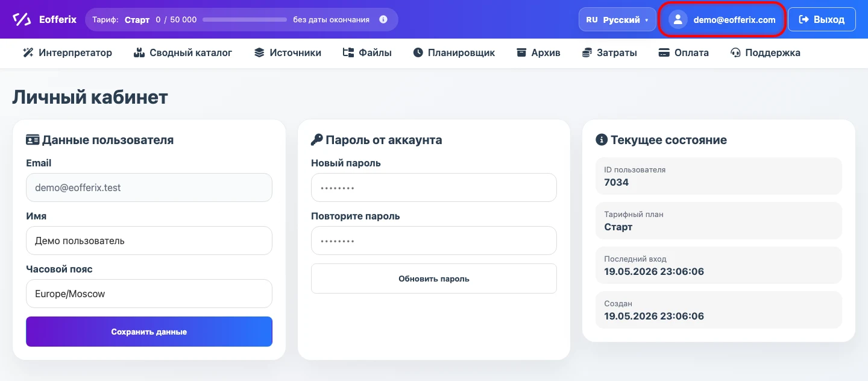Click the folder tree icon for Файлы
This screenshot has width=868, height=381.
tap(348, 52)
